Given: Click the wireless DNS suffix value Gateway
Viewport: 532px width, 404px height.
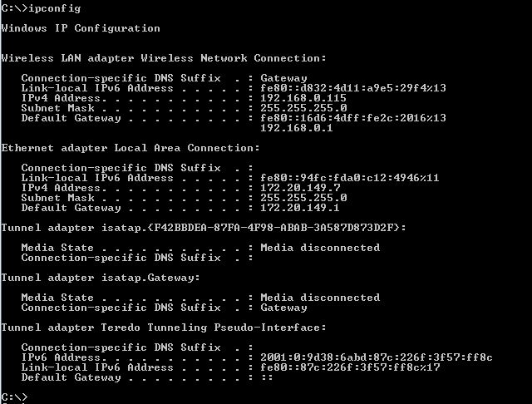Looking at the screenshot, I should (x=283, y=77).
